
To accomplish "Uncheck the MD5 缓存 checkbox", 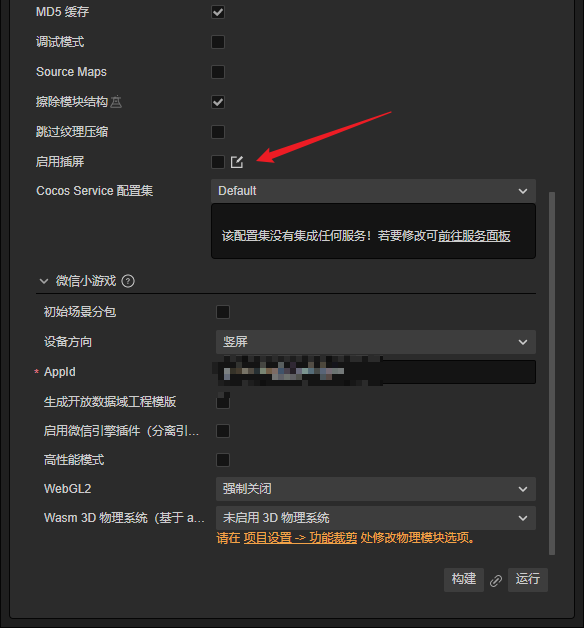I will (x=218, y=12).
